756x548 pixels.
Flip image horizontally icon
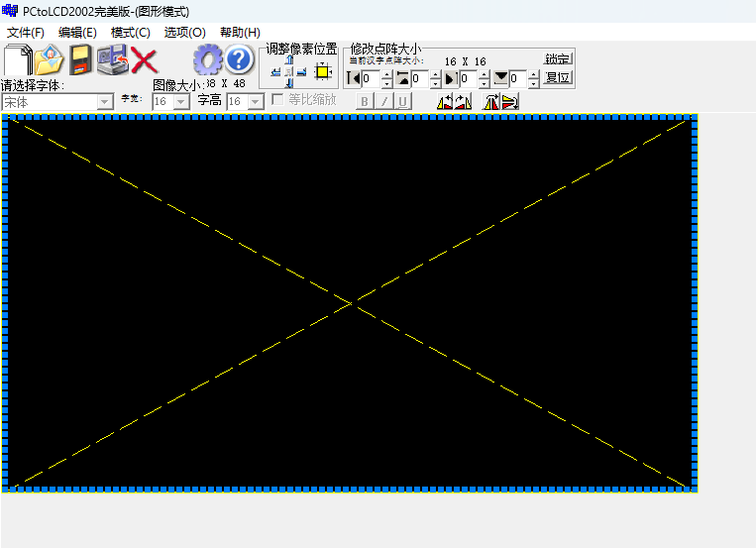click(x=490, y=102)
